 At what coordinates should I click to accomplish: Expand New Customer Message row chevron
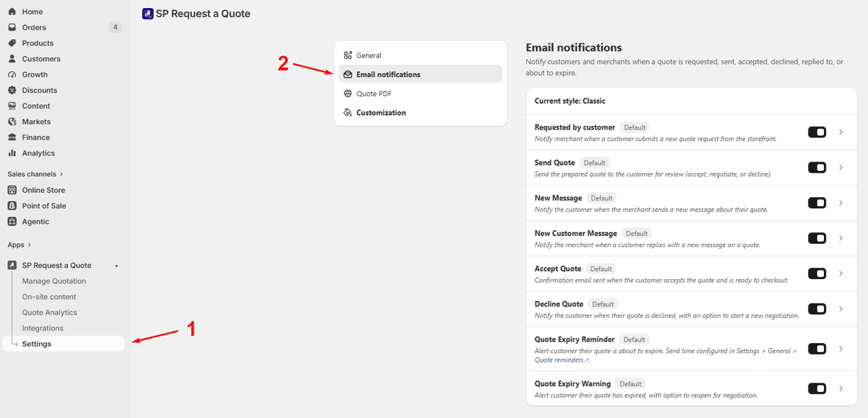pyautogui.click(x=841, y=238)
